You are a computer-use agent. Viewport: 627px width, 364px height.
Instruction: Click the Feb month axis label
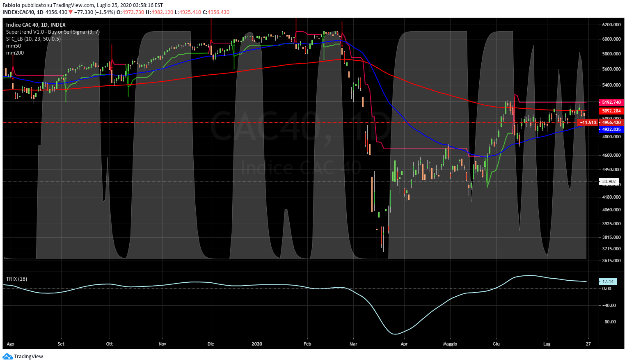307,344
